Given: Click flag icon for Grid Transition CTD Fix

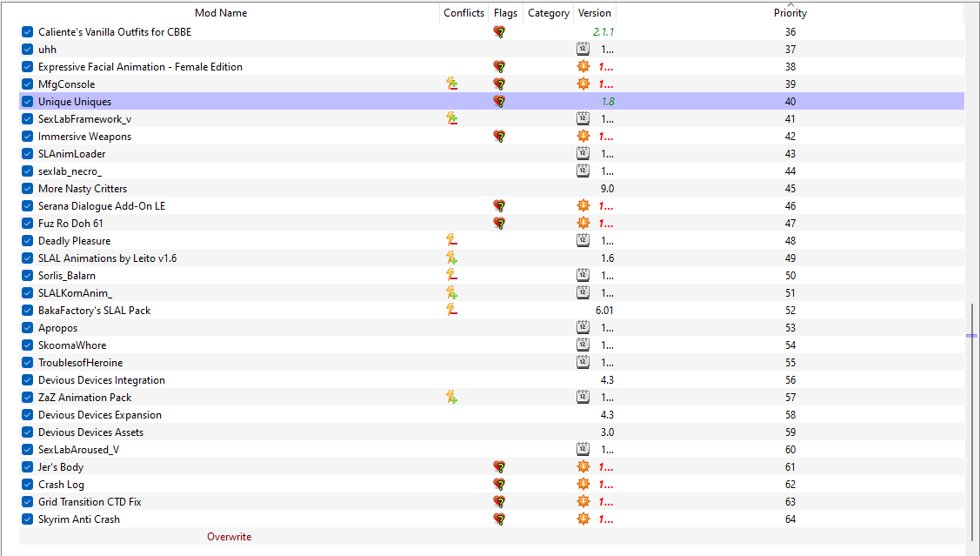Looking at the screenshot, I should click(499, 501).
